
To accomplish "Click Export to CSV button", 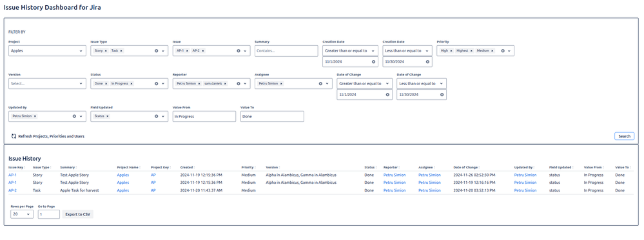I will tap(78, 214).
